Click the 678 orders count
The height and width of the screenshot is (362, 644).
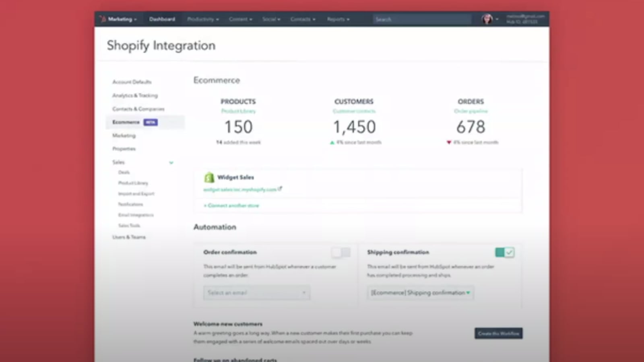(x=471, y=127)
